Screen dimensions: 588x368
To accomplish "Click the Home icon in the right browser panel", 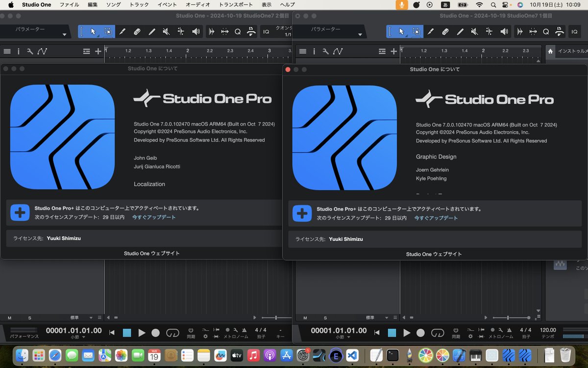I will pyautogui.click(x=550, y=51).
